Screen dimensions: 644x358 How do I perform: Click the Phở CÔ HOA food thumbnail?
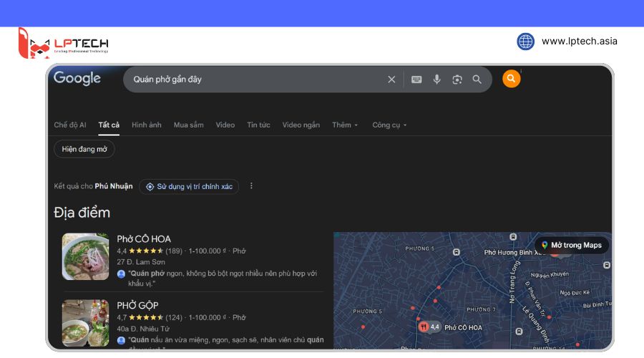[85, 256]
